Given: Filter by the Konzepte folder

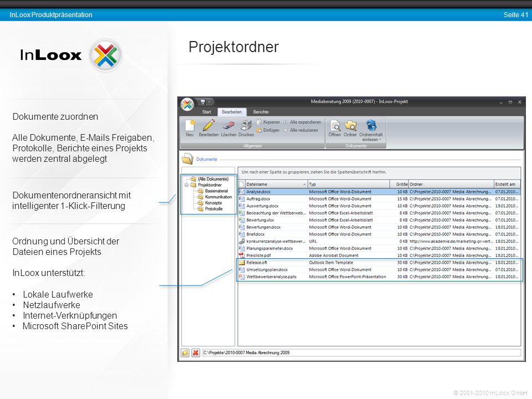Looking at the screenshot, I should [x=213, y=203].
